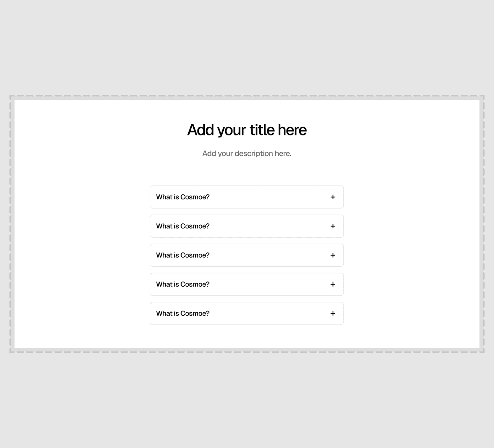
Task: Select the "Add your description here." text
Action: [x=247, y=154]
